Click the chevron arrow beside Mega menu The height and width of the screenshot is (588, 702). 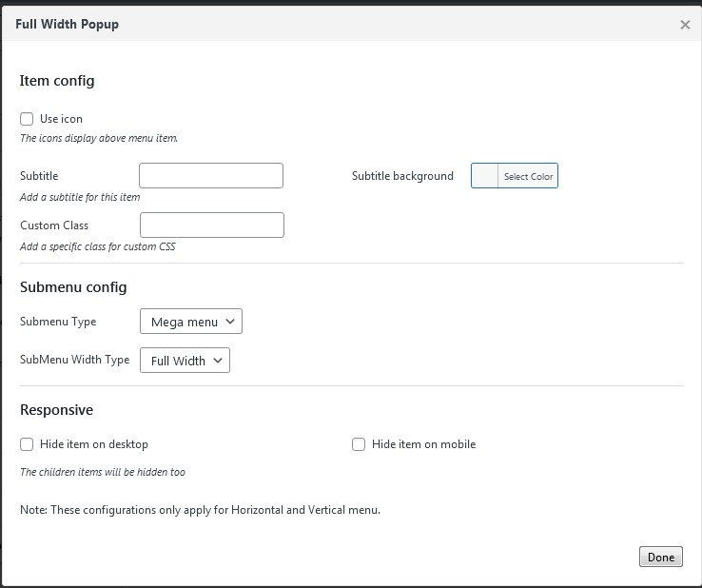[x=231, y=322]
